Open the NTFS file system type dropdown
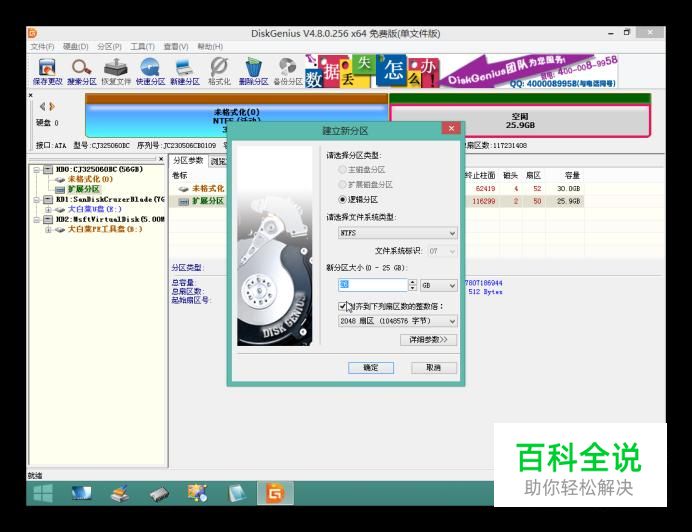This screenshot has width=692, height=532. (398, 233)
